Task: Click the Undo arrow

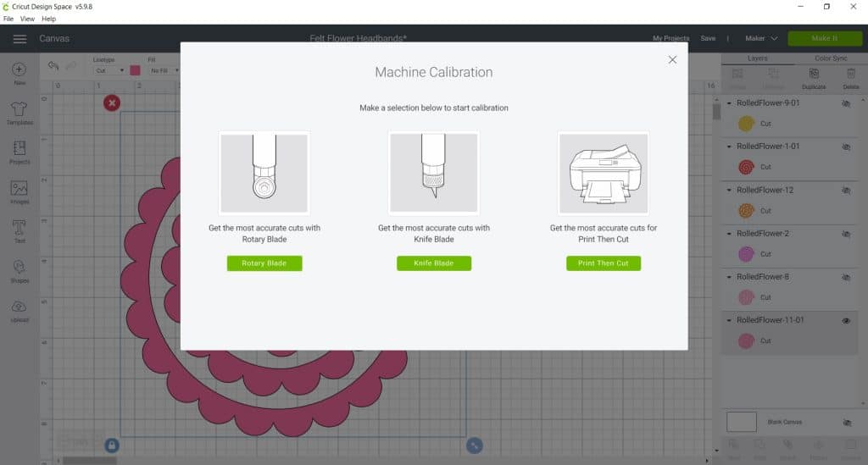Action: click(53, 66)
